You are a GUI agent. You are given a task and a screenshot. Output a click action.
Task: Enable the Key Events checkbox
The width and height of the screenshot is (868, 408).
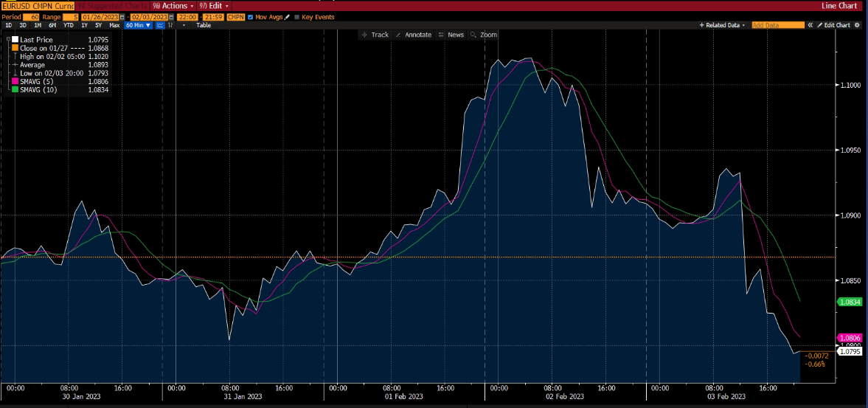point(297,17)
